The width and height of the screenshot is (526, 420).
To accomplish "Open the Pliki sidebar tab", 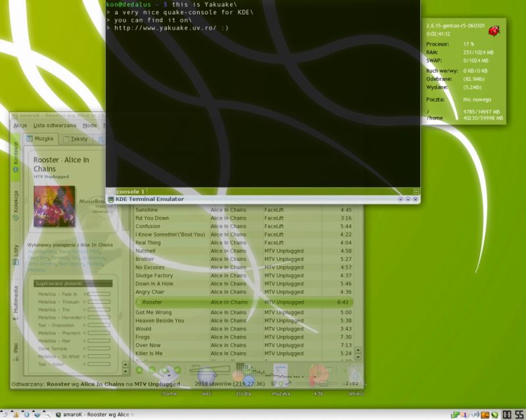I will (x=15, y=352).
